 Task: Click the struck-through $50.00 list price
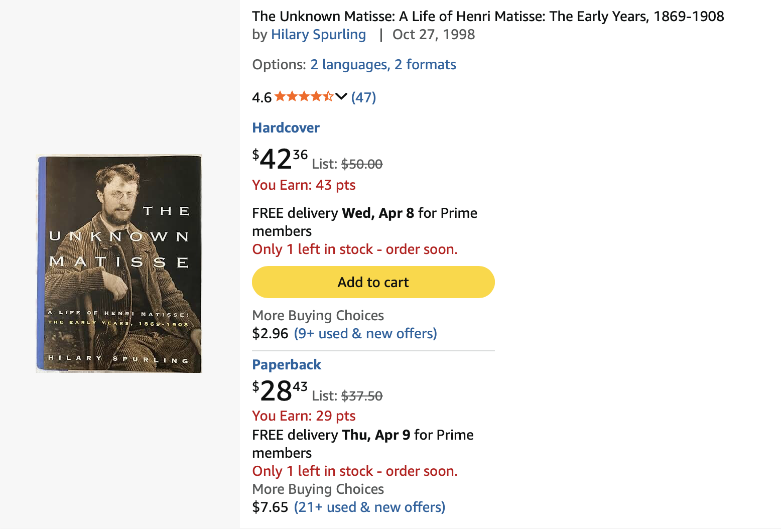pos(361,164)
